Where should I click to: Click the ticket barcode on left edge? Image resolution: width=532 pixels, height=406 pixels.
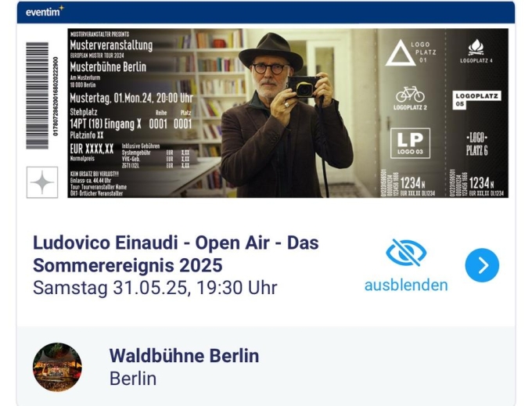point(38,95)
